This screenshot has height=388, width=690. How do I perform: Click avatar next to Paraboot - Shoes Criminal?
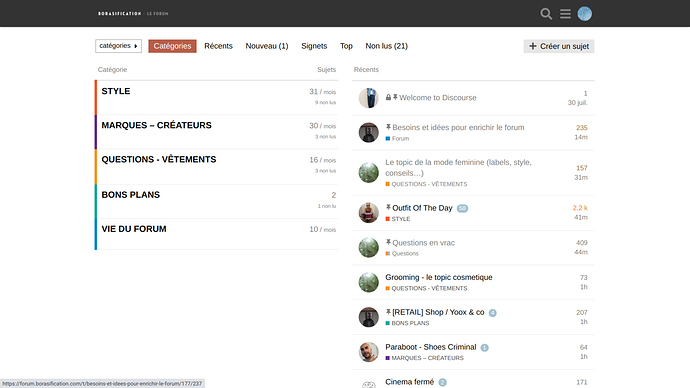click(368, 352)
